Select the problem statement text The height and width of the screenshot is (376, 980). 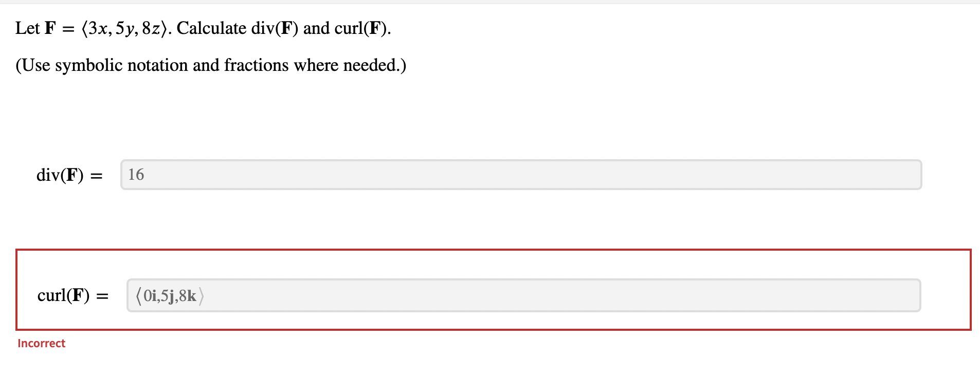click(202, 28)
